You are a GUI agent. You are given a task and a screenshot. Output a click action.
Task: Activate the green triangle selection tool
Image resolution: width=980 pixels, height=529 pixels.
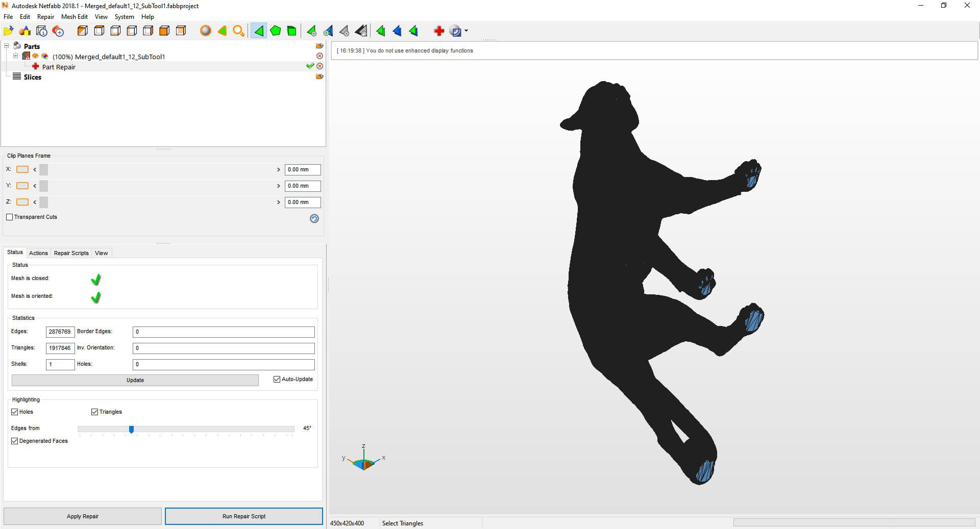click(x=259, y=31)
